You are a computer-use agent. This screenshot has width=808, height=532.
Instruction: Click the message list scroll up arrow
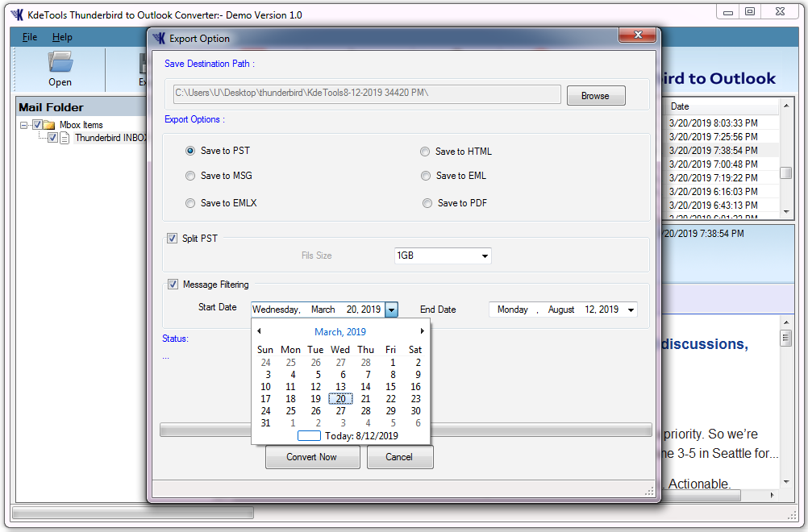pos(786,106)
